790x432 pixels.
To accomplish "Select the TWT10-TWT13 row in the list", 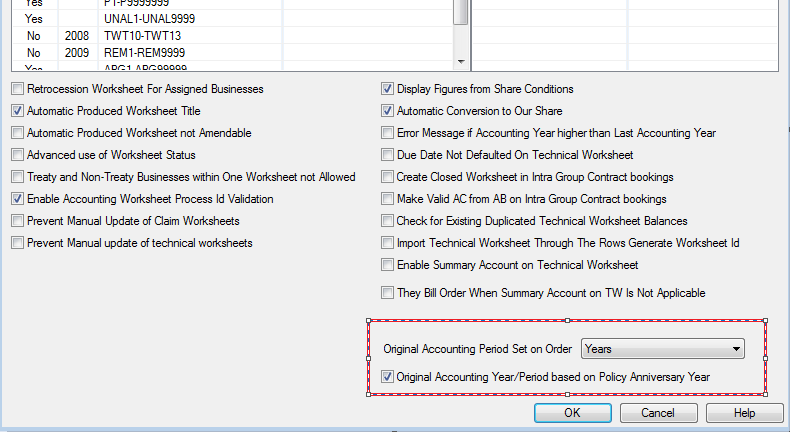I will 140,35.
